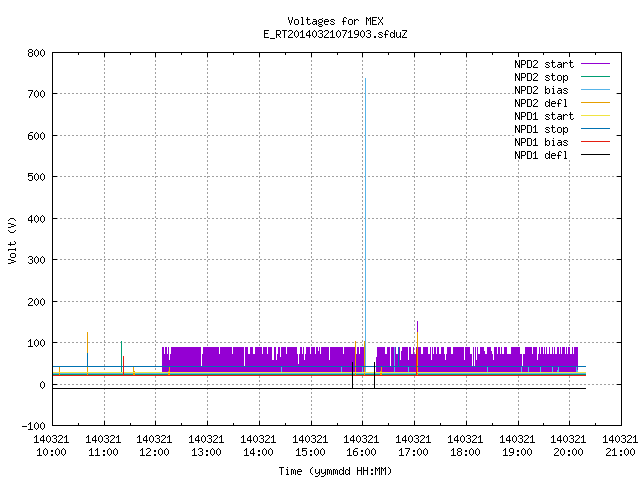Click the 17:00 x-axis time label

pos(413,452)
